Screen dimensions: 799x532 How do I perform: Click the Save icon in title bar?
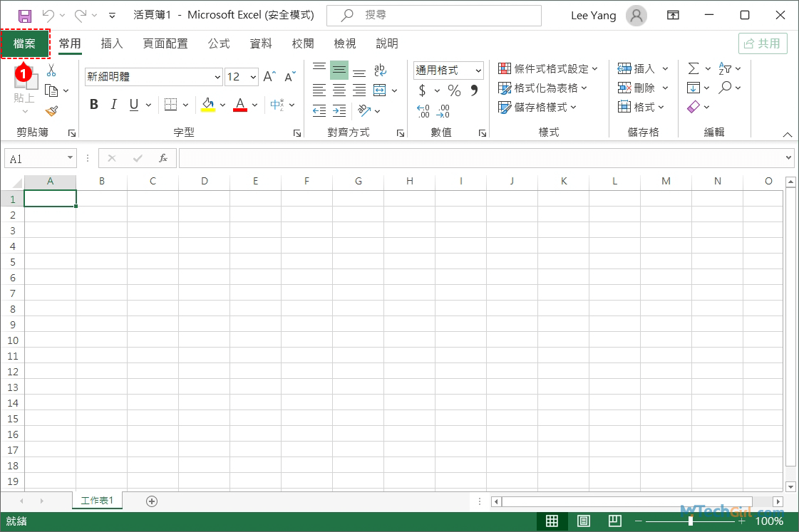25,15
